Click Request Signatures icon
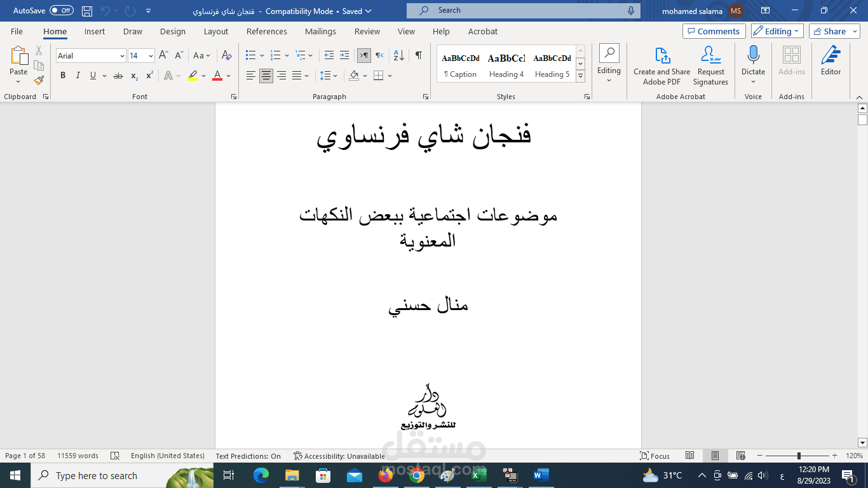The width and height of the screenshot is (868, 488). [710, 66]
